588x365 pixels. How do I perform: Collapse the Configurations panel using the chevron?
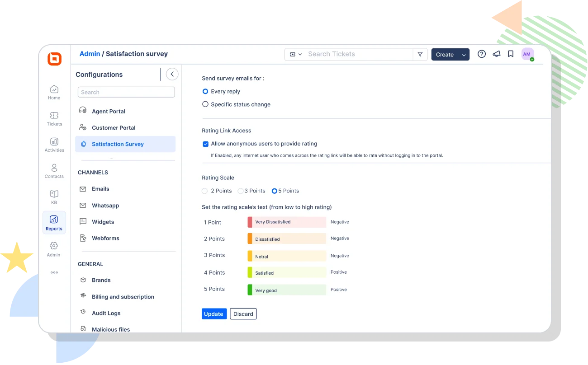pos(171,74)
